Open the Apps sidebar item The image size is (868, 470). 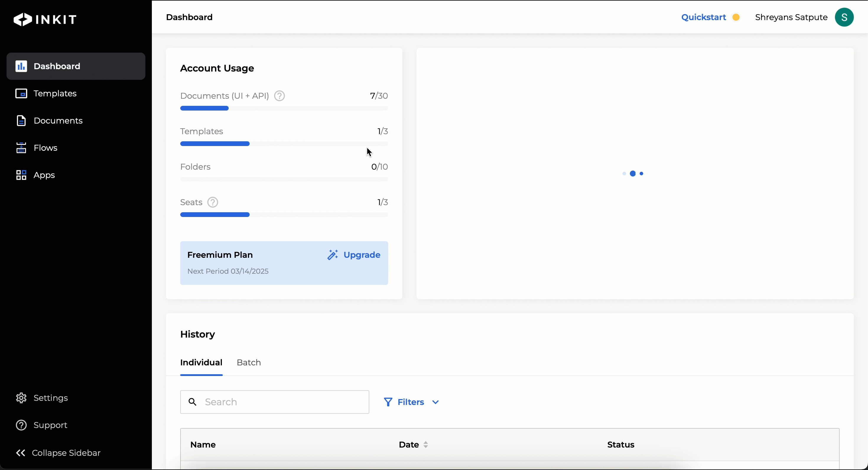[x=76, y=175]
